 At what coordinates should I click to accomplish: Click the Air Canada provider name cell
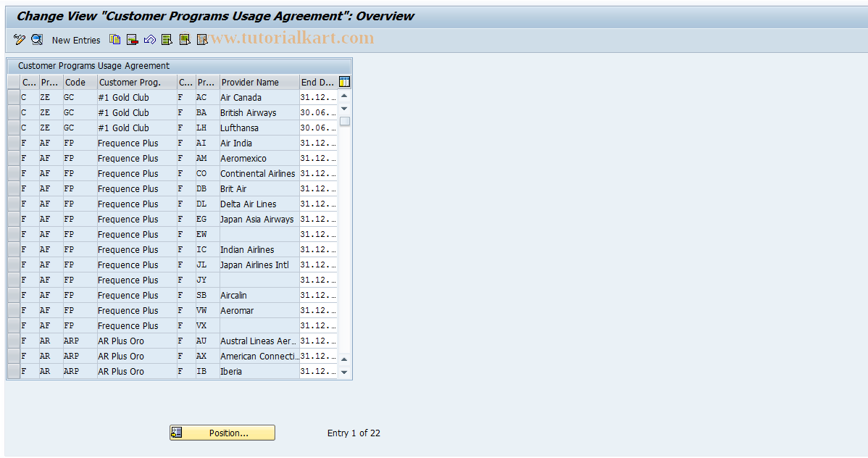coord(259,97)
